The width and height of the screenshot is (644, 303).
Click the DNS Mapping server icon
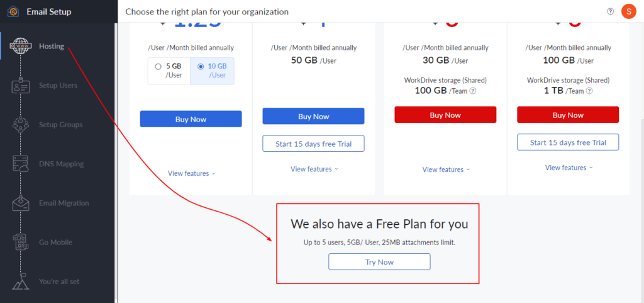point(20,164)
